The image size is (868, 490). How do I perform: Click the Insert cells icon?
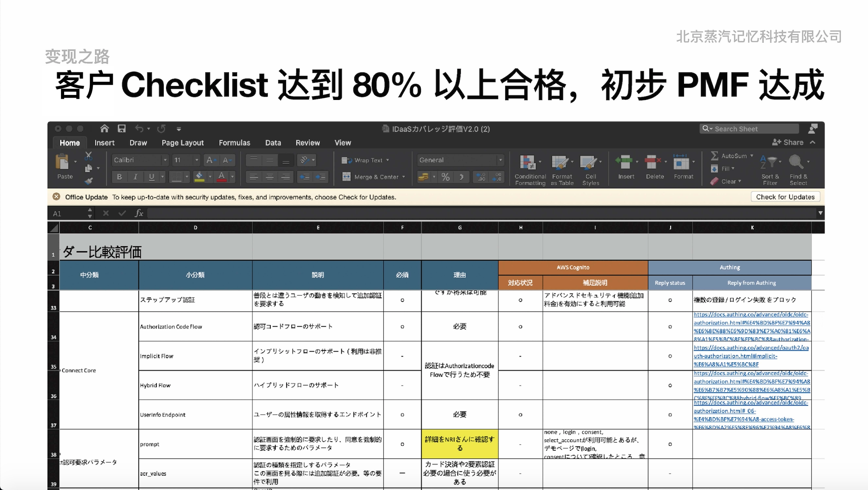(x=624, y=162)
